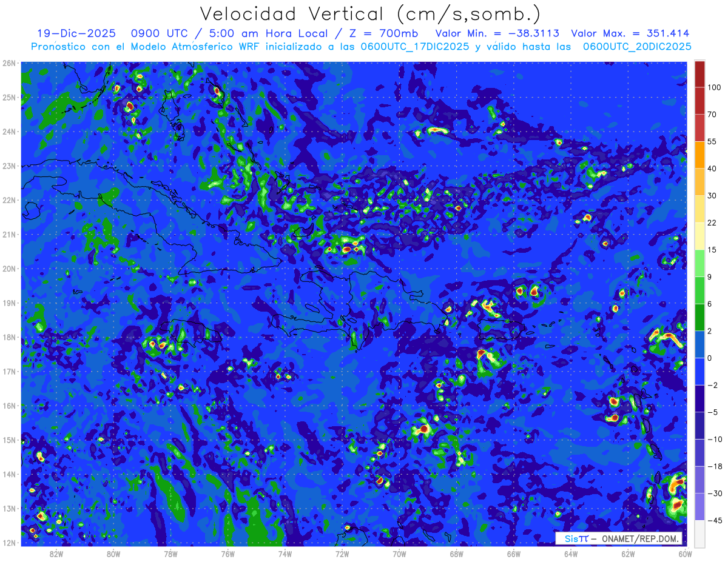Click the 'SisTT - ONAMET/REP.DOM.' logo box

click(x=619, y=538)
